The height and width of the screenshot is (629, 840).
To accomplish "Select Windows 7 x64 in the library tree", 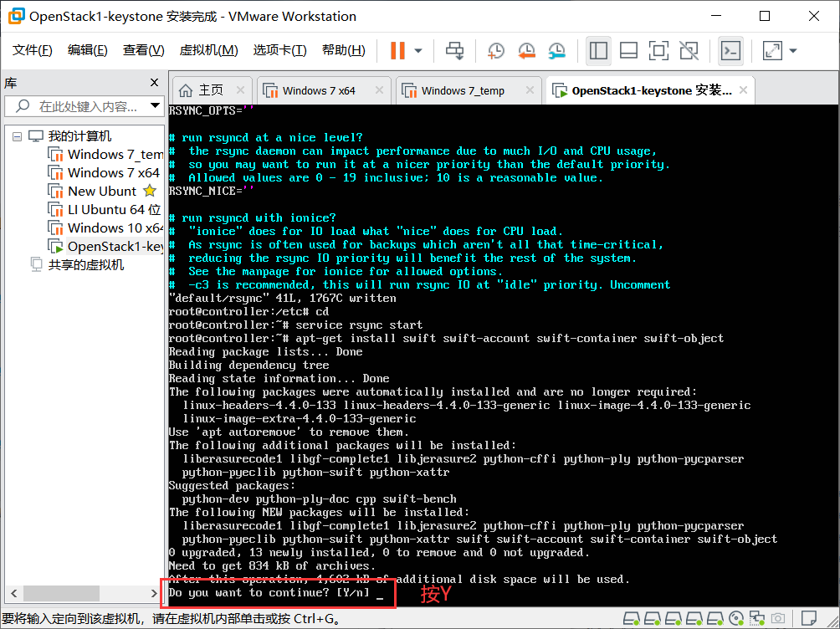I will tap(114, 172).
